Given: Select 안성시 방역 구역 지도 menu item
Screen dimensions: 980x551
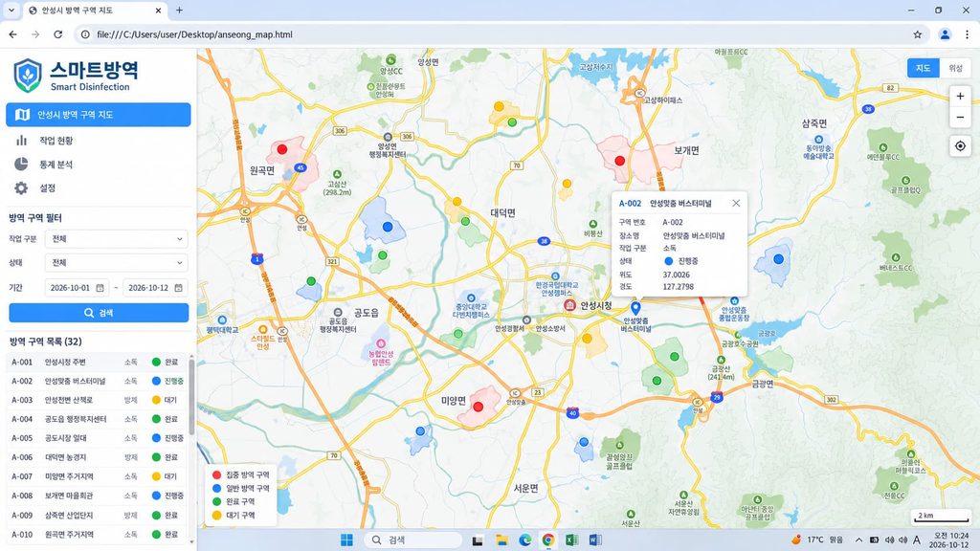Looking at the screenshot, I should pyautogui.click(x=99, y=115).
